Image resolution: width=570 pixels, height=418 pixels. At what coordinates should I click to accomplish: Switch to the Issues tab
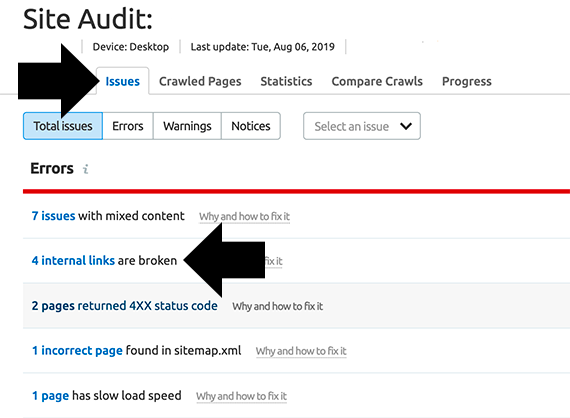click(123, 81)
